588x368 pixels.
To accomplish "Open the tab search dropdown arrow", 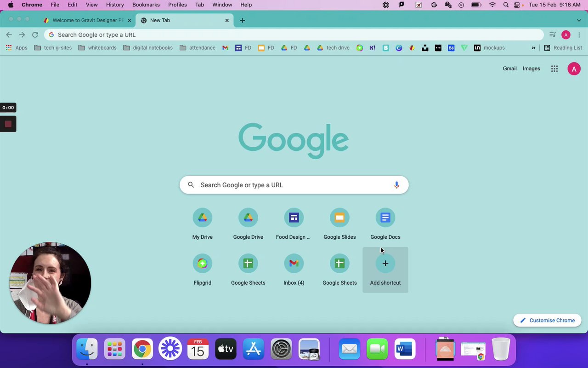I will pyautogui.click(x=579, y=20).
